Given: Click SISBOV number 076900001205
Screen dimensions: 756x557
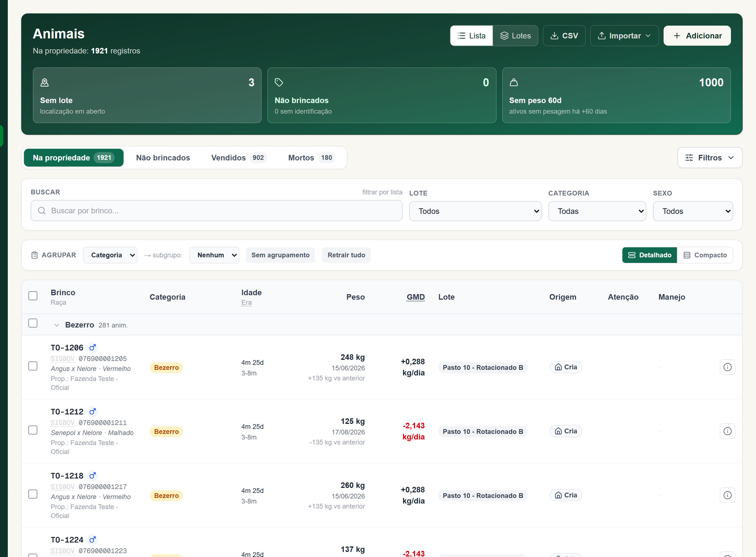Looking at the screenshot, I should click(103, 359).
